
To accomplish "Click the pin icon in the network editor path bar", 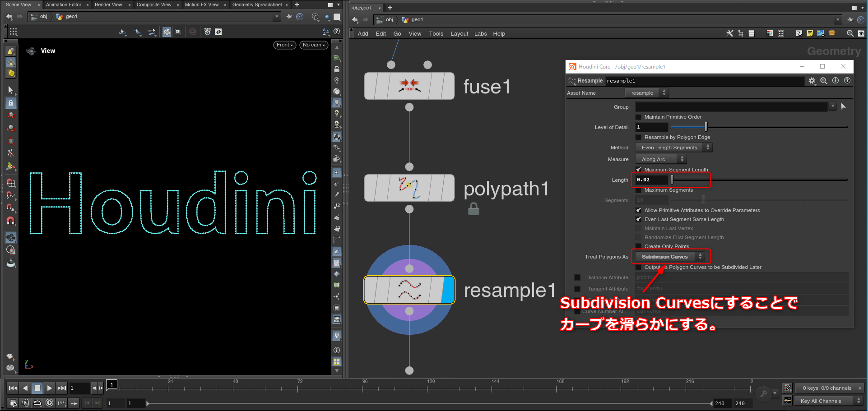I will (x=850, y=20).
